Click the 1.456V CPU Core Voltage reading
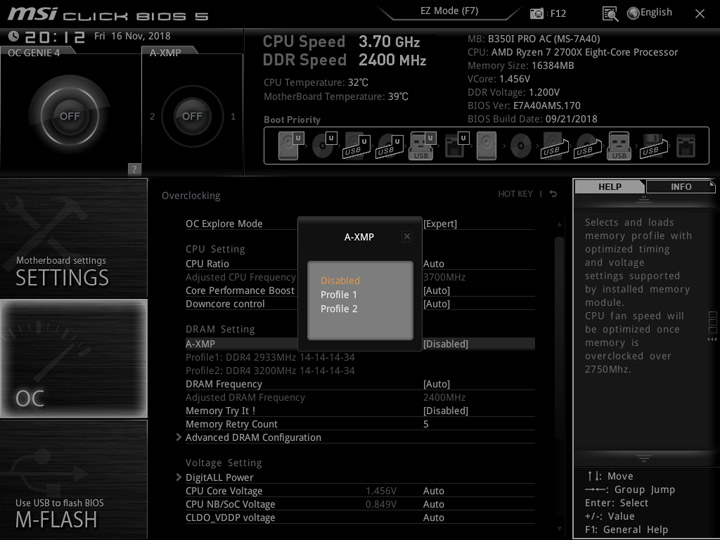The image size is (720, 540). click(381, 490)
